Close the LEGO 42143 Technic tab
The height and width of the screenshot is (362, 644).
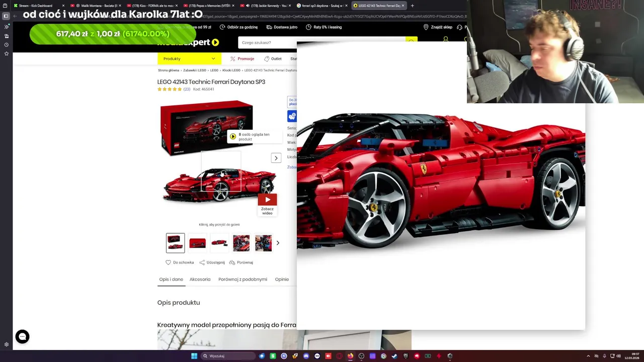coord(403,6)
